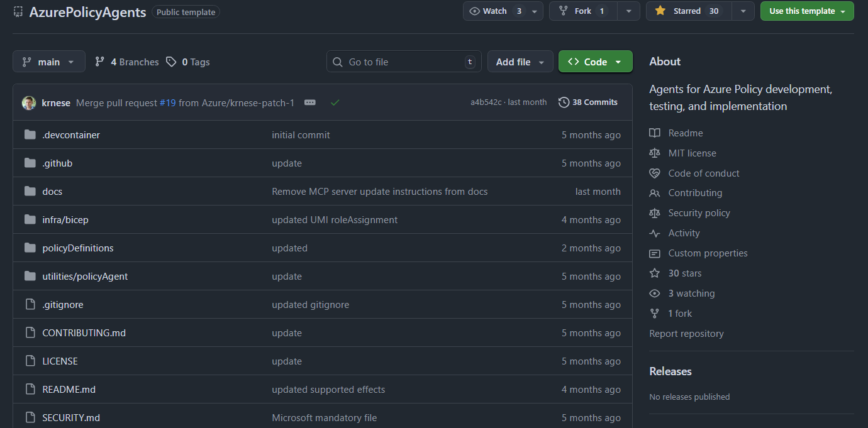868x428 pixels.
Task: Open the Watch notification options dropdown arrow
Action: coord(534,11)
